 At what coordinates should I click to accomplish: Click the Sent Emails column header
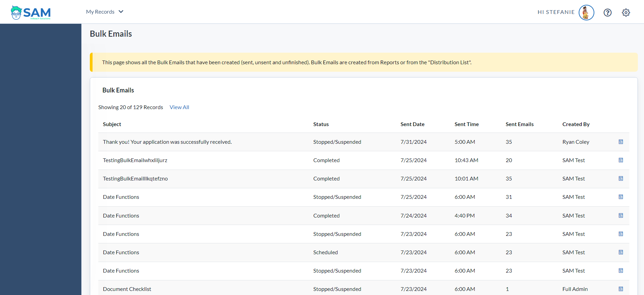519,124
